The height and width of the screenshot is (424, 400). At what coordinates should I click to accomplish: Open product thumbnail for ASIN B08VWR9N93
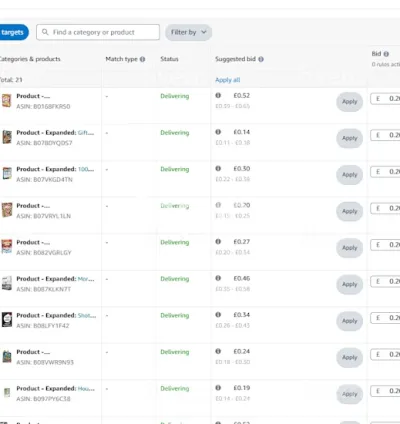tap(7, 356)
